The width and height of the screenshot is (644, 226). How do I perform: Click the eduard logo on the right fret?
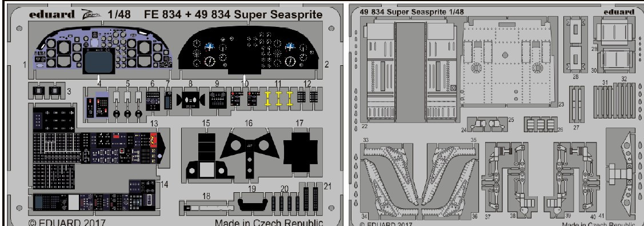618,11
